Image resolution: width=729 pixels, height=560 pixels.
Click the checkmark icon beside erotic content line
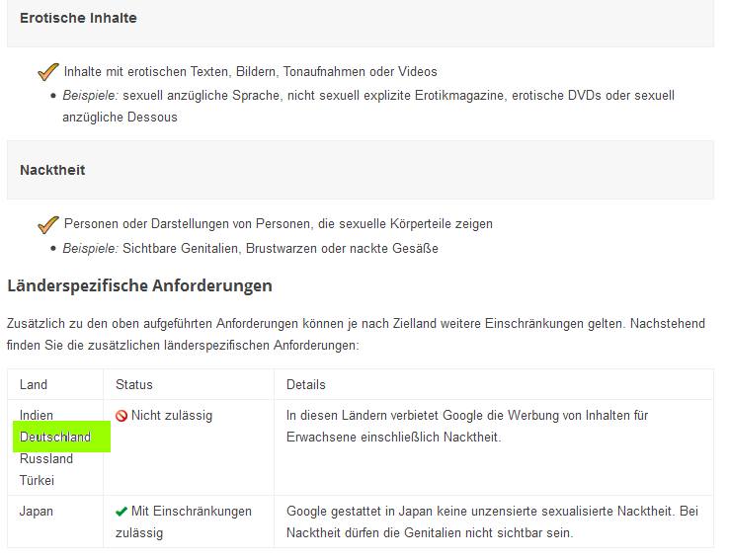(x=47, y=71)
